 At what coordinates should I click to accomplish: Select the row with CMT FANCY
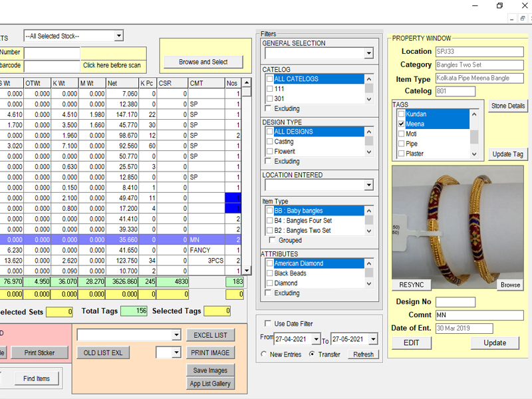pyautogui.click(x=120, y=250)
